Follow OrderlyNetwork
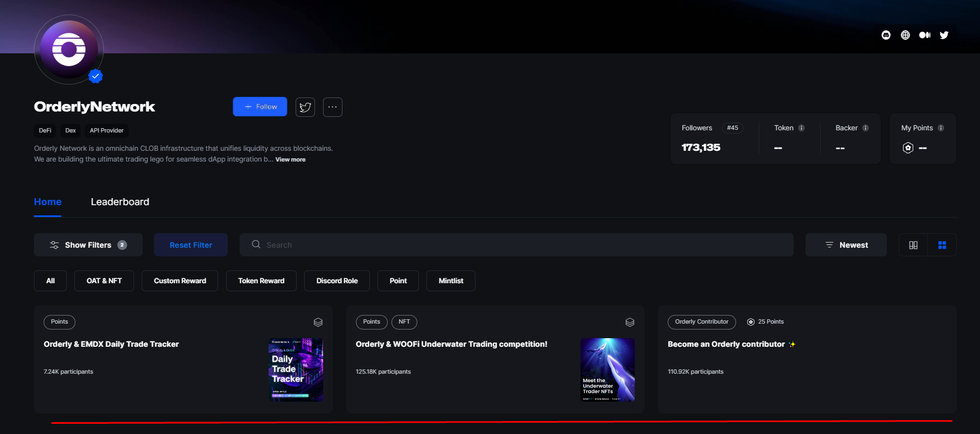Screen dimensions: 980x434 pos(260,107)
